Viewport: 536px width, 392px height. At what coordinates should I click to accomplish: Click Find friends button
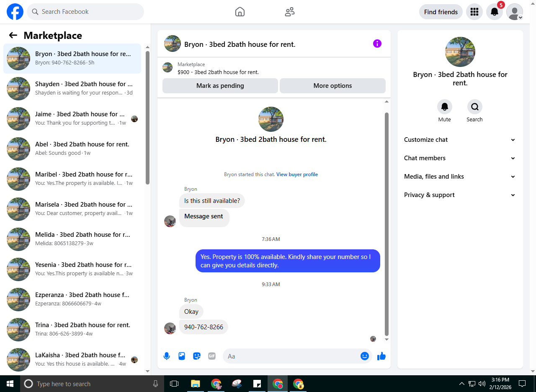coord(441,12)
